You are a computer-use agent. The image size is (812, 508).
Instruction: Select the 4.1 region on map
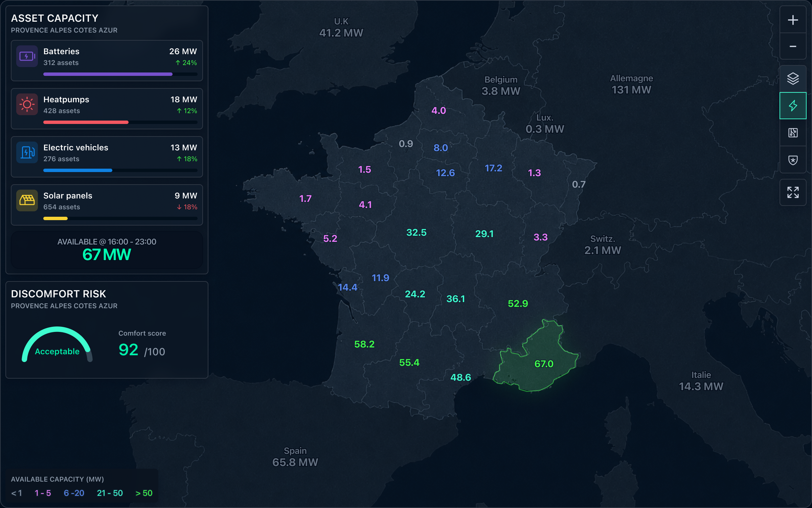tap(365, 205)
